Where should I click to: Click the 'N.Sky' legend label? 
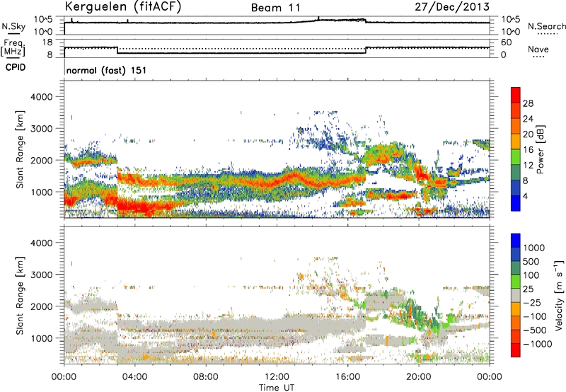pos(13,26)
